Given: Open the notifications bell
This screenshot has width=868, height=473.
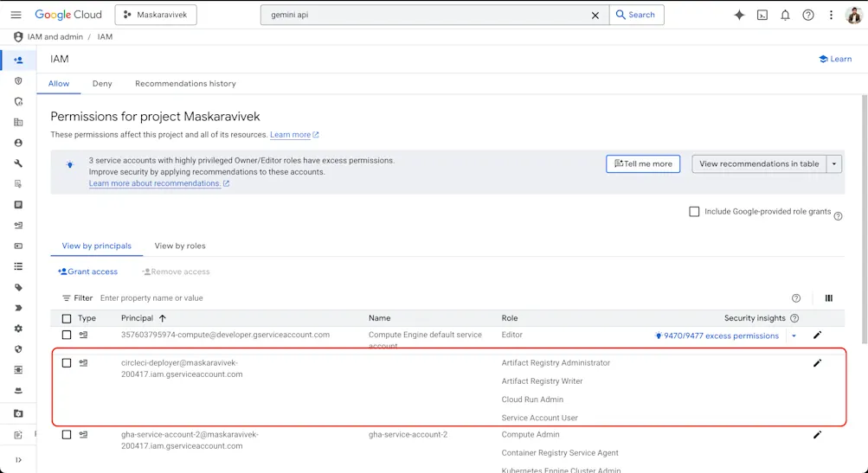Looking at the screenshot, I should click(785, 15).
